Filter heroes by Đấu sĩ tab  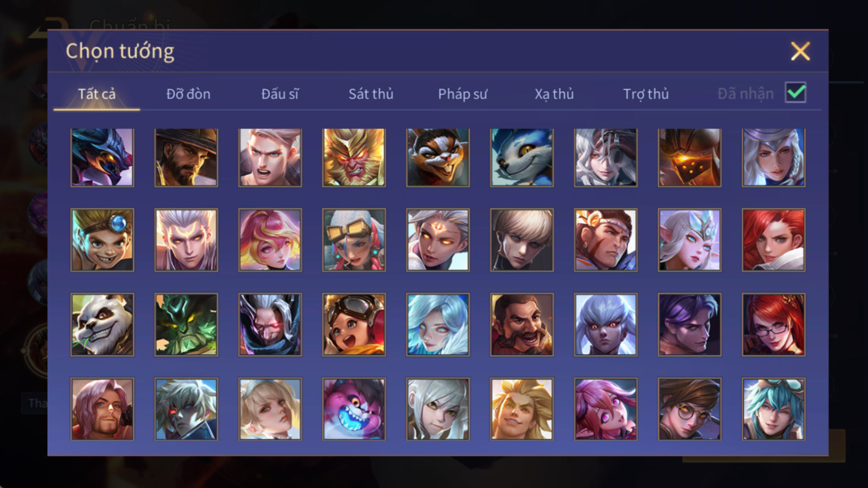tap(280, 94)
